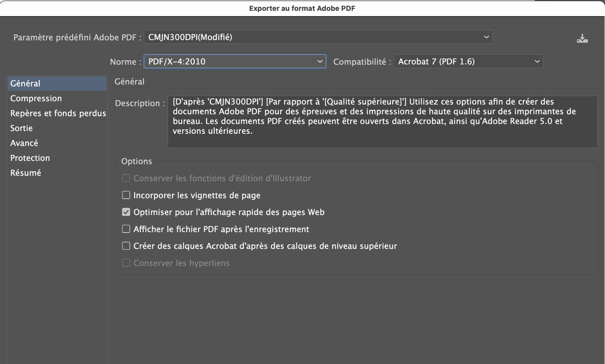Click the Options group label
Image resolution: width=605 pixels, height=364 pixels.
click(137, 161)
